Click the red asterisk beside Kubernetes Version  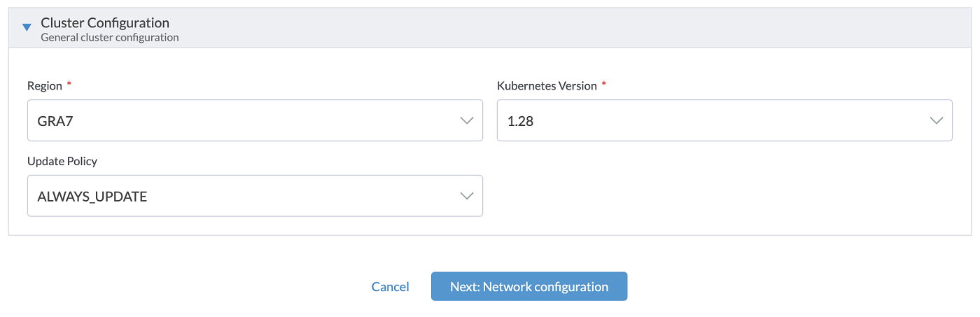tap(604, 85)
